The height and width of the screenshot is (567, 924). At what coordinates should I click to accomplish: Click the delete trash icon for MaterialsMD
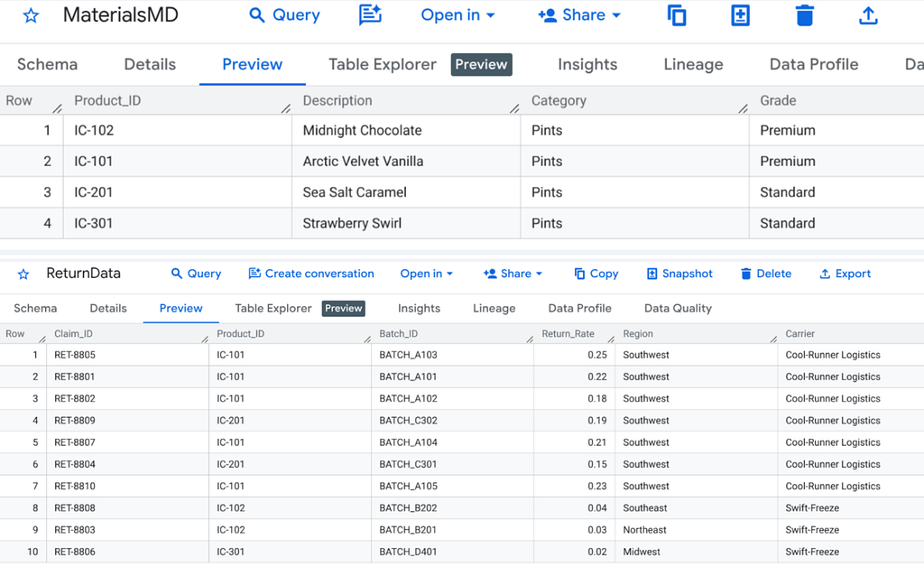coord(804,15)
